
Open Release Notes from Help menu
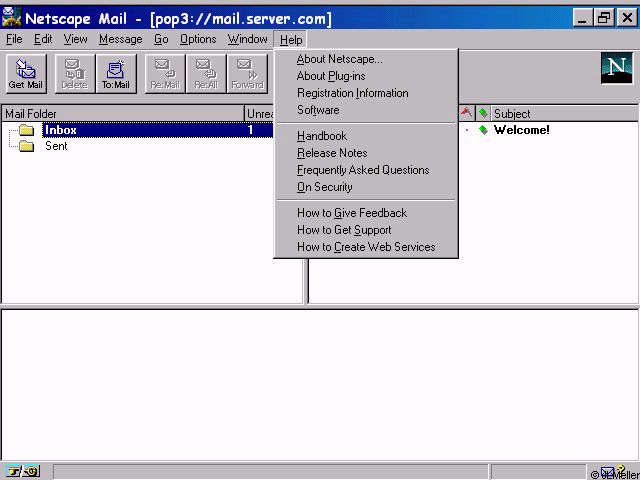[x=366, y=153]
